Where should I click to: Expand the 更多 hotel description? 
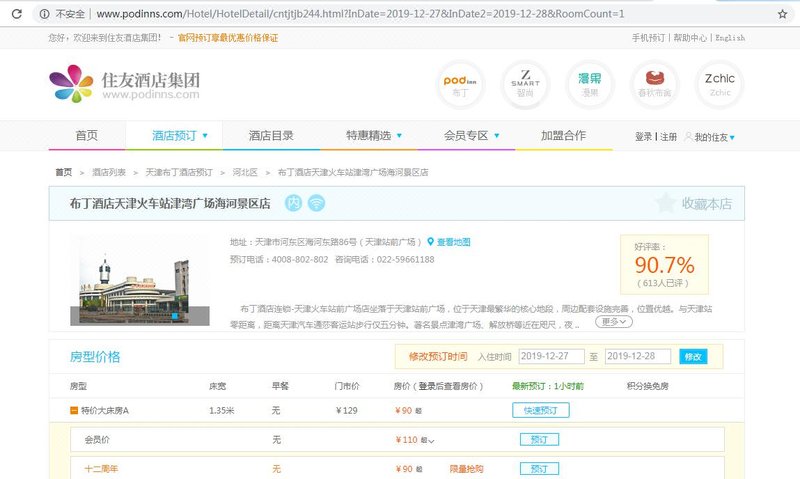pos(614,322)
